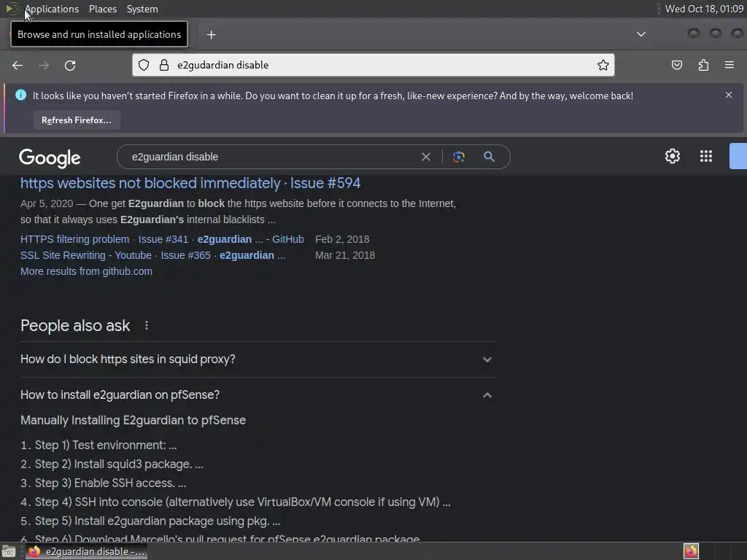Open Google quick settings gear
The image size is (747, 560).
(x=672, y=156)
